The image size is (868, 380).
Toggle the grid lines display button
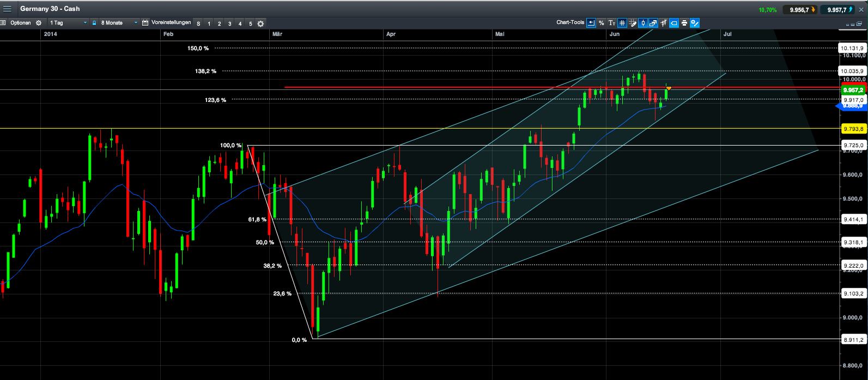click(622, 23)
